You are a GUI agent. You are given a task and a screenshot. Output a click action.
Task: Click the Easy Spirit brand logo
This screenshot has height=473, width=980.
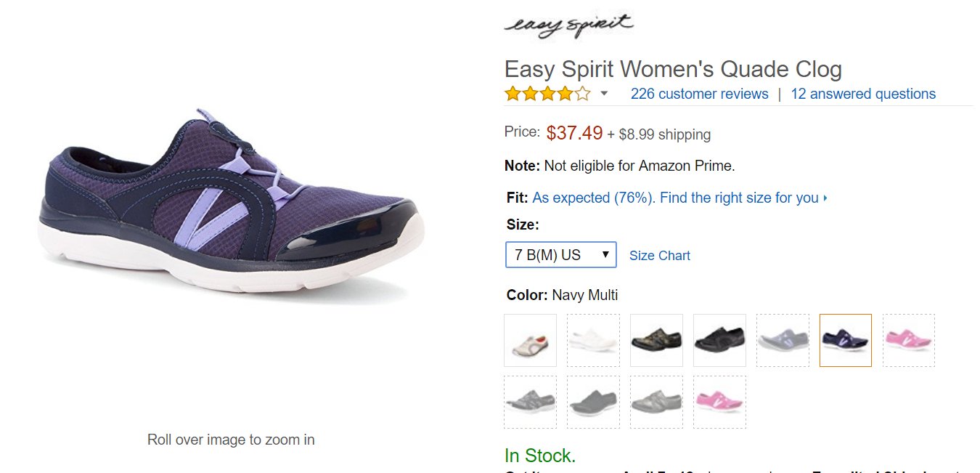tap(568, 25)
